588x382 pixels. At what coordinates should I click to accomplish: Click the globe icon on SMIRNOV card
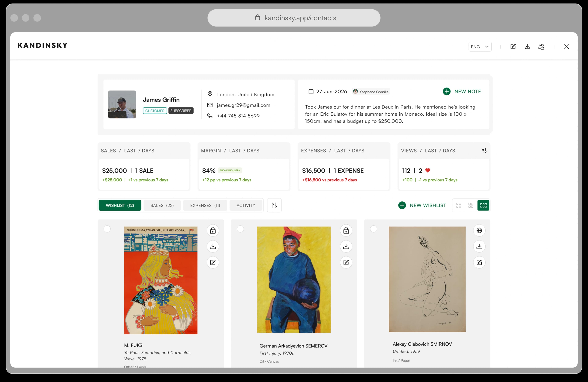click(x=479, y=230)
